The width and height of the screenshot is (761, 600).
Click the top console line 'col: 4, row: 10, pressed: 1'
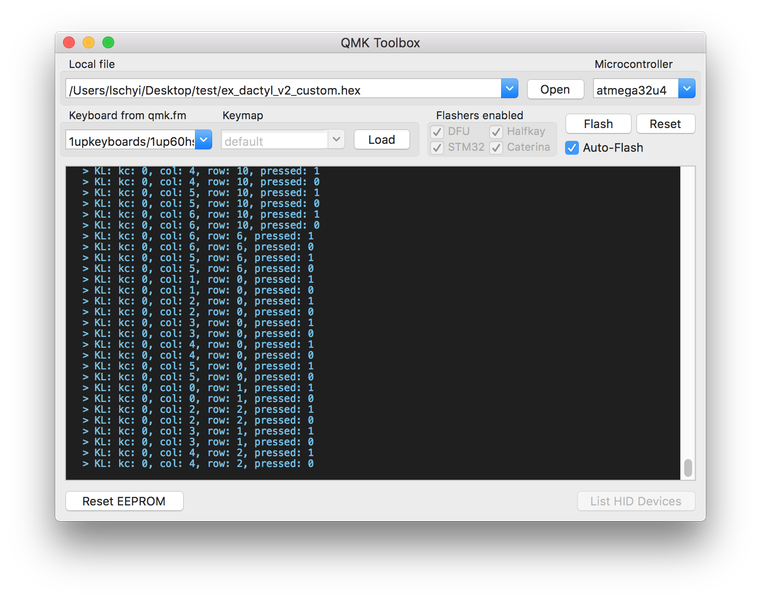pos(201,171)
